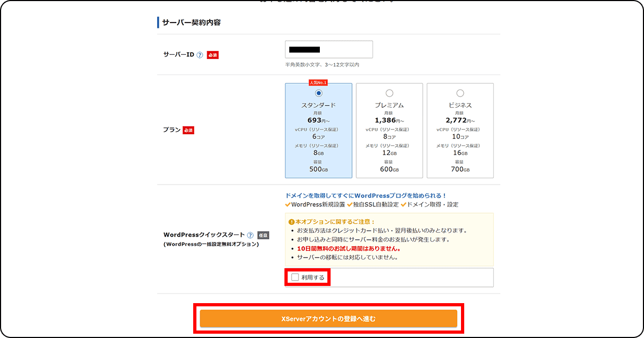Click the 700GB capacity value
This screenshot has height=338, width=644.
point(460,169)
